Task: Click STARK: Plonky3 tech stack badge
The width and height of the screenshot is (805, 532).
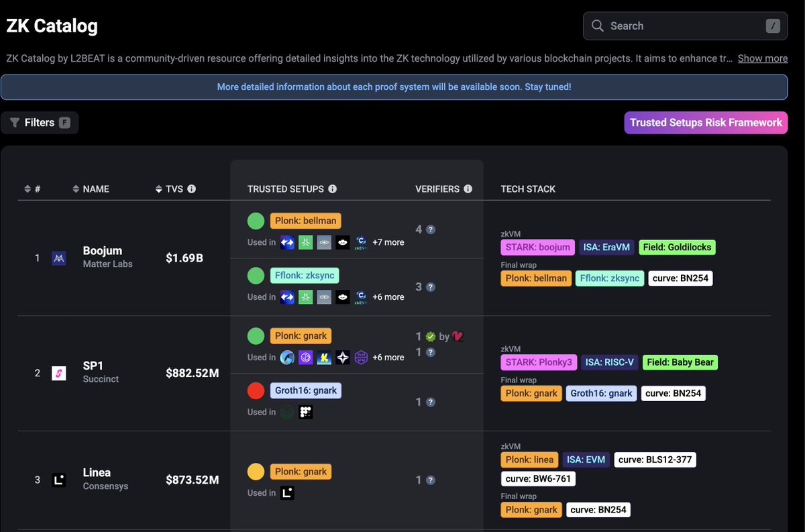Action: (539, 362)
